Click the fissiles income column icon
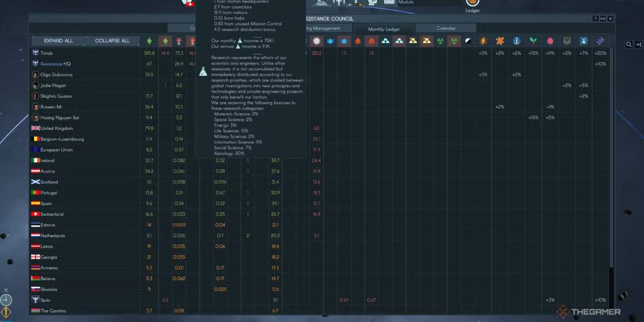This screenshot has height=322, width=644. click(x=440, y=41)
